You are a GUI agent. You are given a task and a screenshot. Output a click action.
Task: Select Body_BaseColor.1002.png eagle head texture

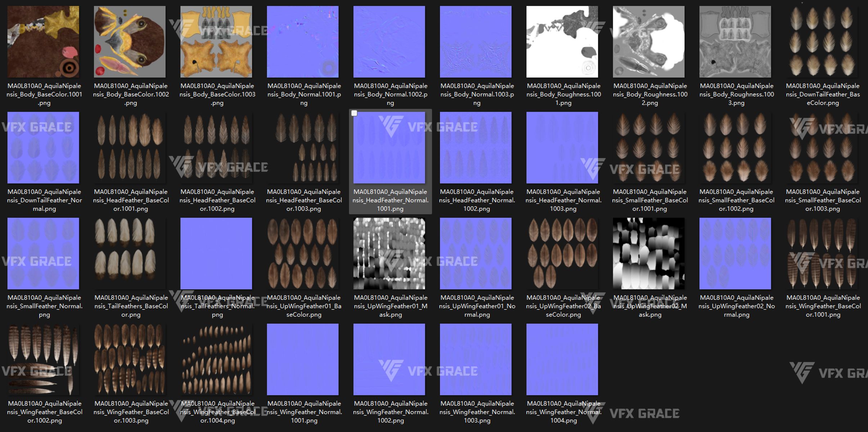[130, 42]
